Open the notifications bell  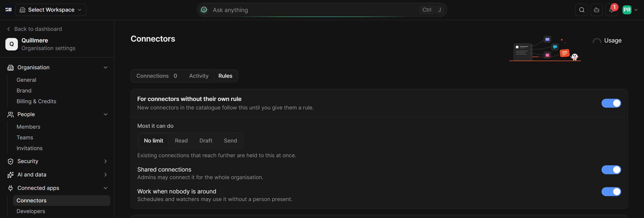[612, 10]
